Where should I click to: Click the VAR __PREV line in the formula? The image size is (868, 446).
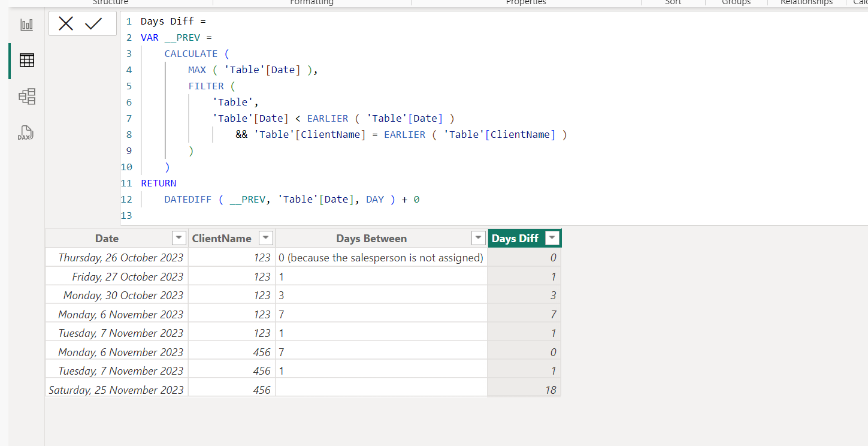176,37
